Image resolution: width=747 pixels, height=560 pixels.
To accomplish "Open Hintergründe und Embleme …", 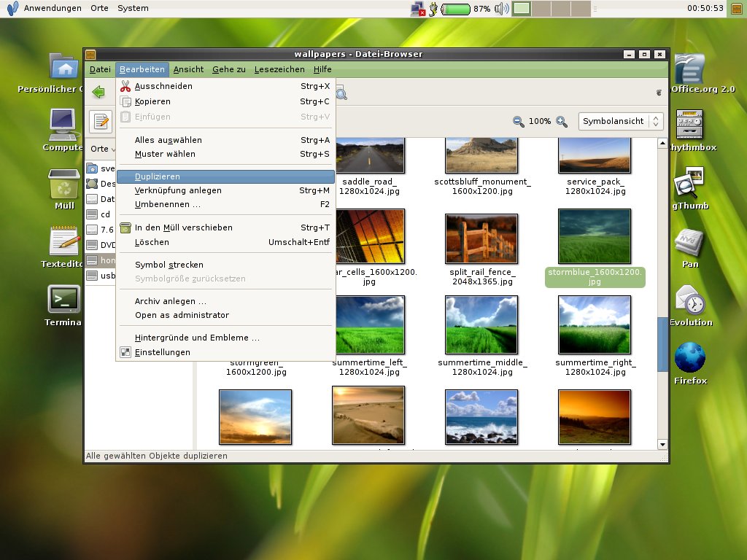I will pyautogui.click(x=225, y=338).
